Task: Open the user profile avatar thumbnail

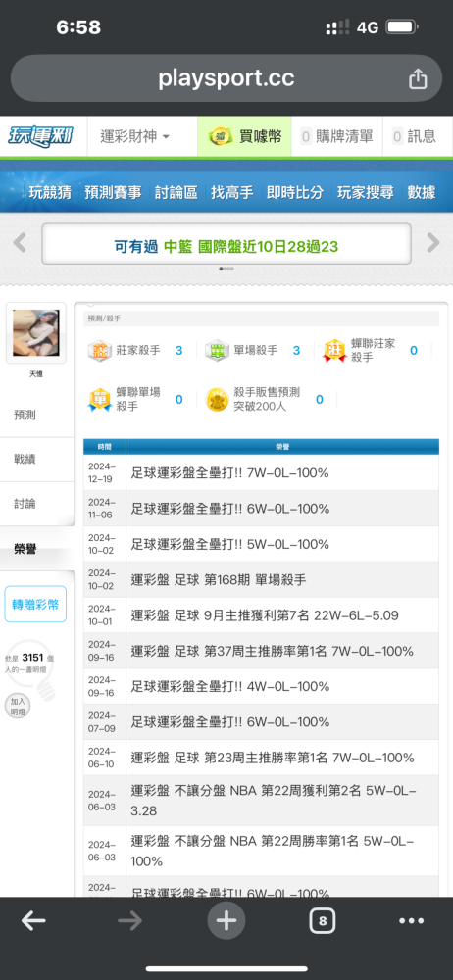Action: 35,333
